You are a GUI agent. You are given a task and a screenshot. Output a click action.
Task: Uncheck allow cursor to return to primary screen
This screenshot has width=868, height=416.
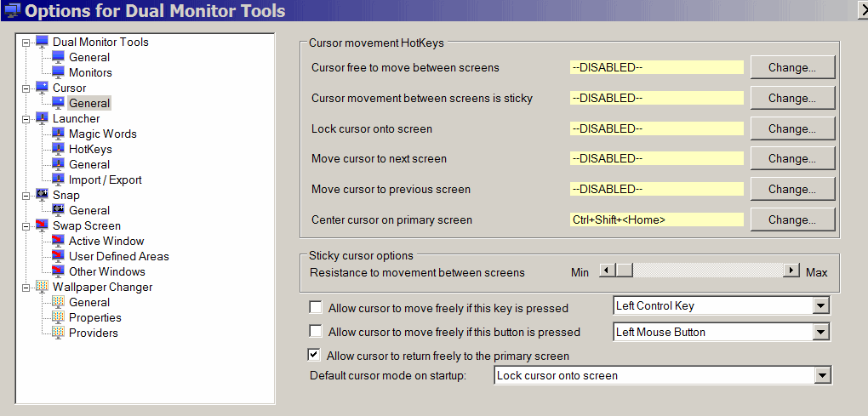(315, 356)
